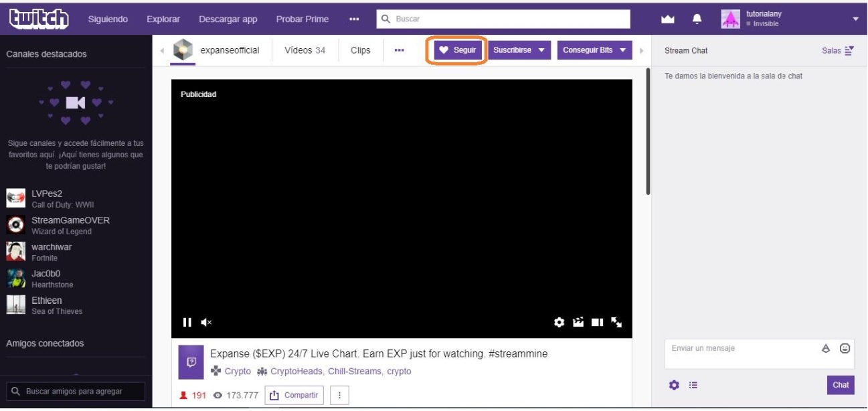Click the search box Buscar
The width and height of the screenshot is (868, 411).
[503, 19]
